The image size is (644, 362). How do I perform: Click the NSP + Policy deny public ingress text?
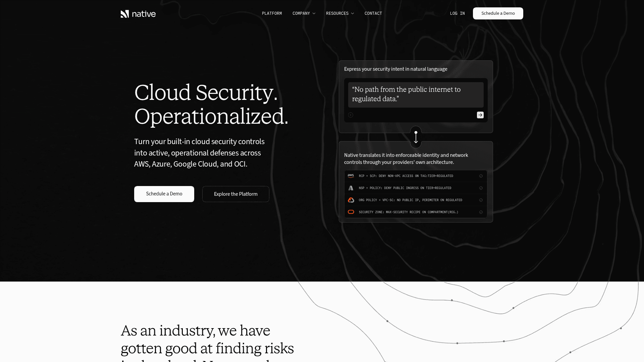[x=405, y=188]
